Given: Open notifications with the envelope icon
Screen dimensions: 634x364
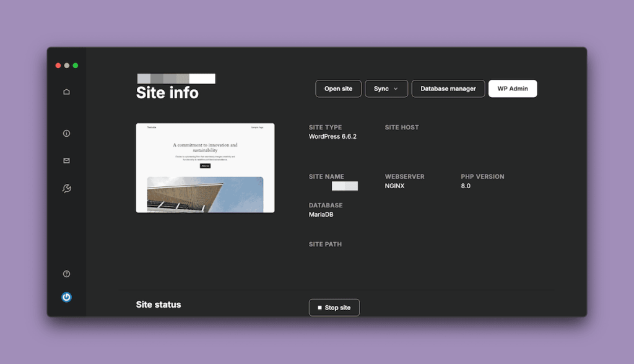Looking at the screenshot, I should click(66, 160).
